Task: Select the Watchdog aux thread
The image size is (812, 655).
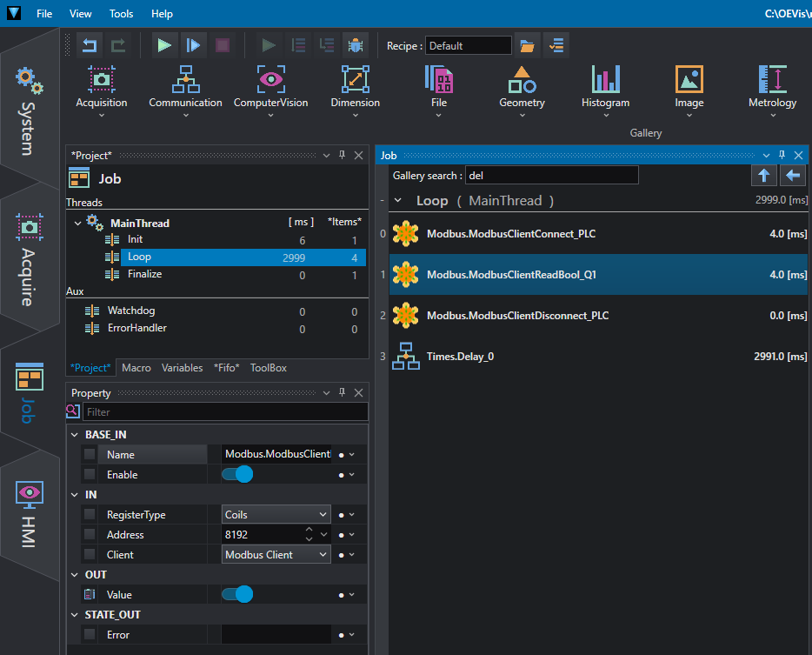Action: (x=131, y=311)
